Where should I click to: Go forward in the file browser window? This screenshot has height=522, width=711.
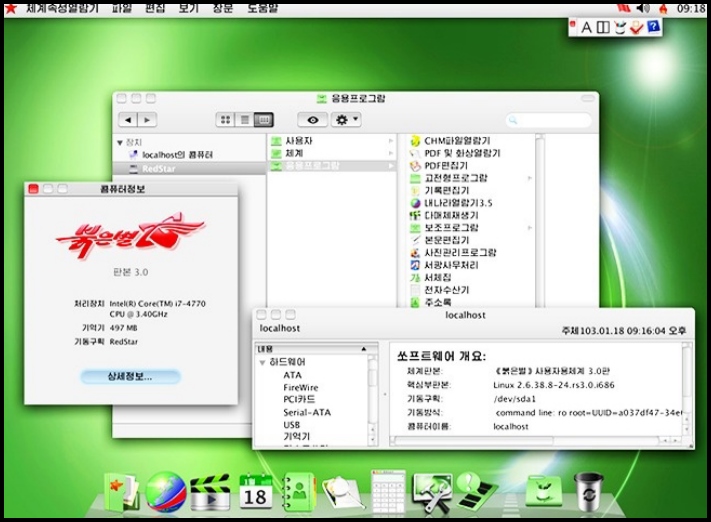[x=147, y=120]
